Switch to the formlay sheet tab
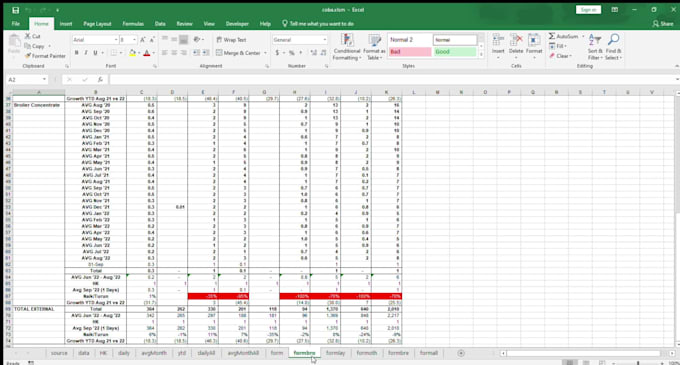The width and height of the screenshot is (680, 365). [335, 353]
